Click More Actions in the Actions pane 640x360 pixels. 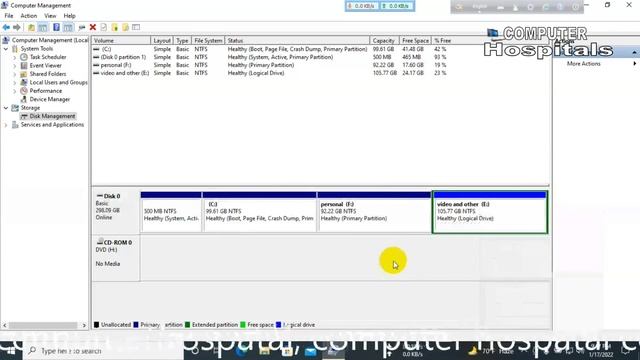[584, 64]
